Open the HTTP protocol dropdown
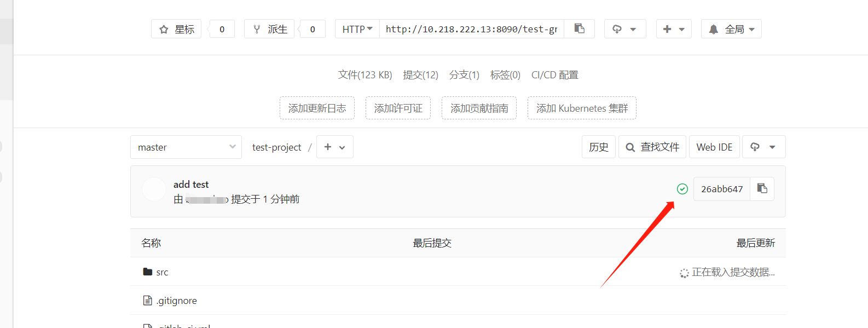This screenshot has height=328, width=868. click(x=357, y=29)
